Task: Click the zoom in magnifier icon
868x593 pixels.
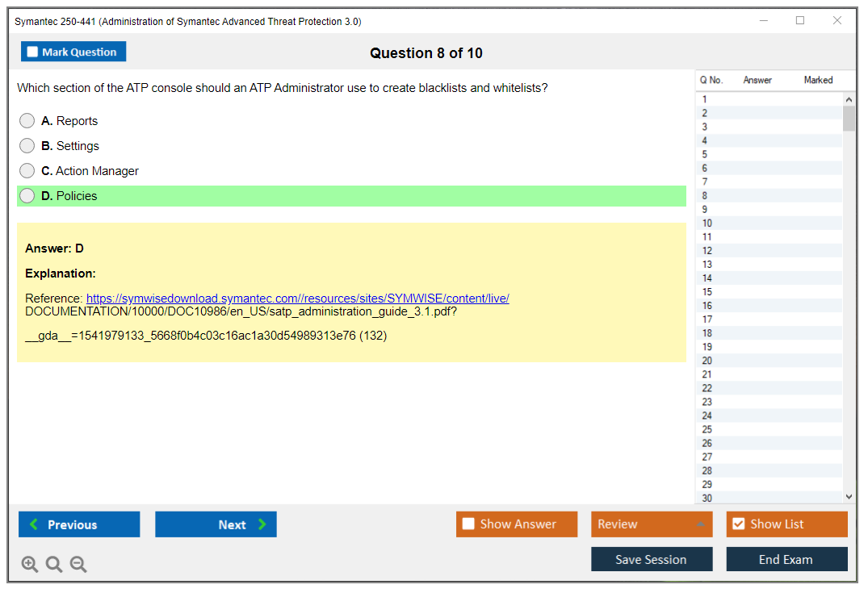Action: pyautogui.click(x=30, y=565)
